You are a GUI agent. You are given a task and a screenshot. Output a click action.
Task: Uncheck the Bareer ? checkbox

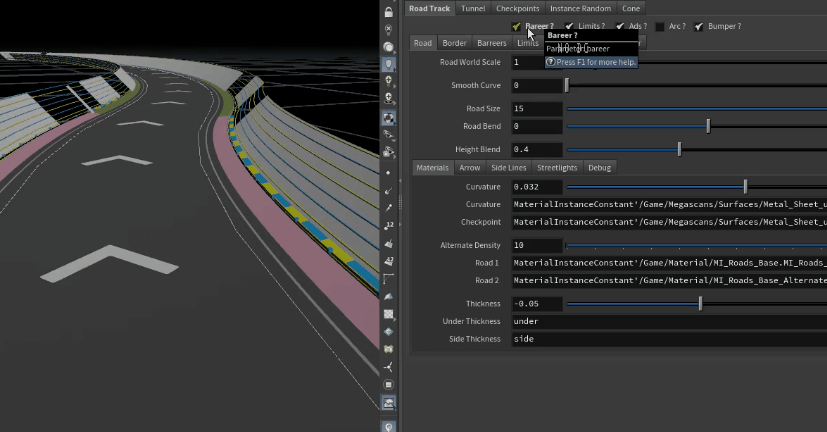516,26
